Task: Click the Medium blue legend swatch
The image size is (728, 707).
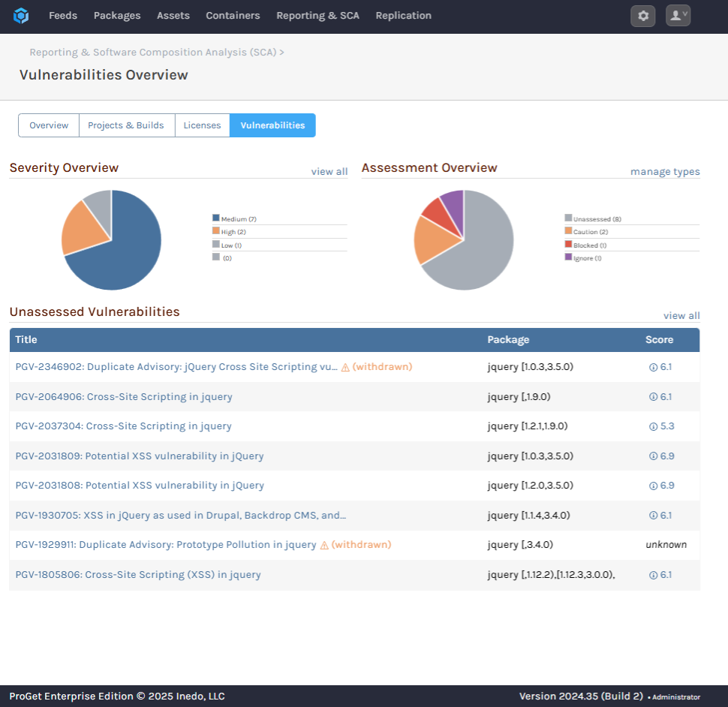Action: (216, 218)
